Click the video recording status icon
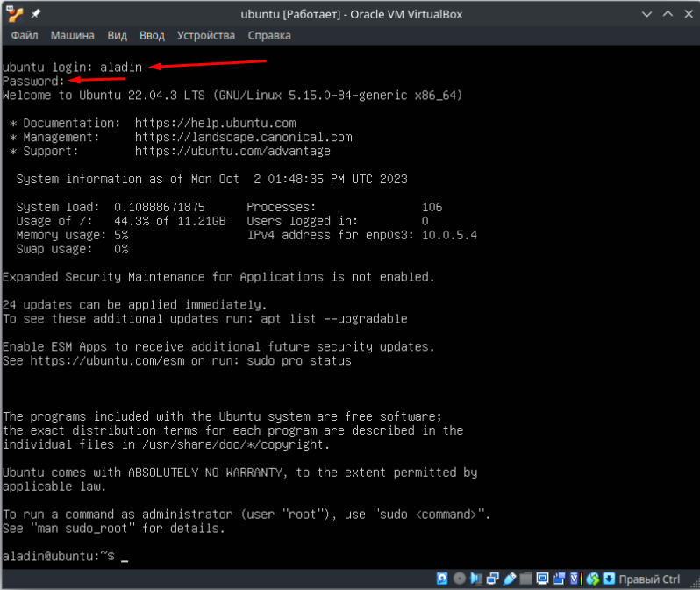Viewport: 700px width, 590px height. (x=559, y=579)
